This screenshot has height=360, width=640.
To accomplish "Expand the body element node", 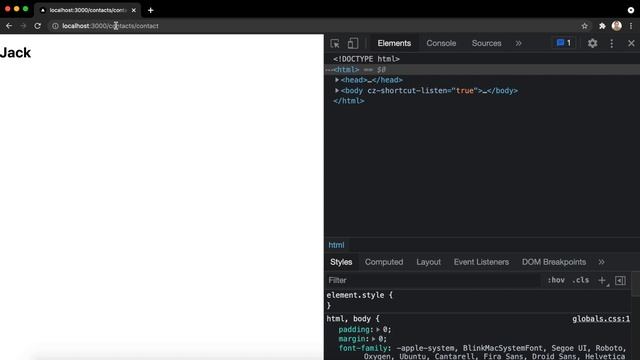I will 337,91.
